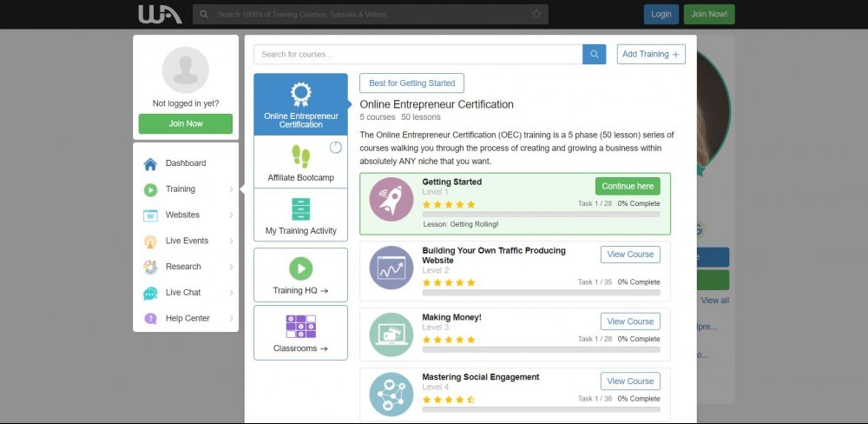Open the Research menu item
868x424 pixels.
pos(186,267)
